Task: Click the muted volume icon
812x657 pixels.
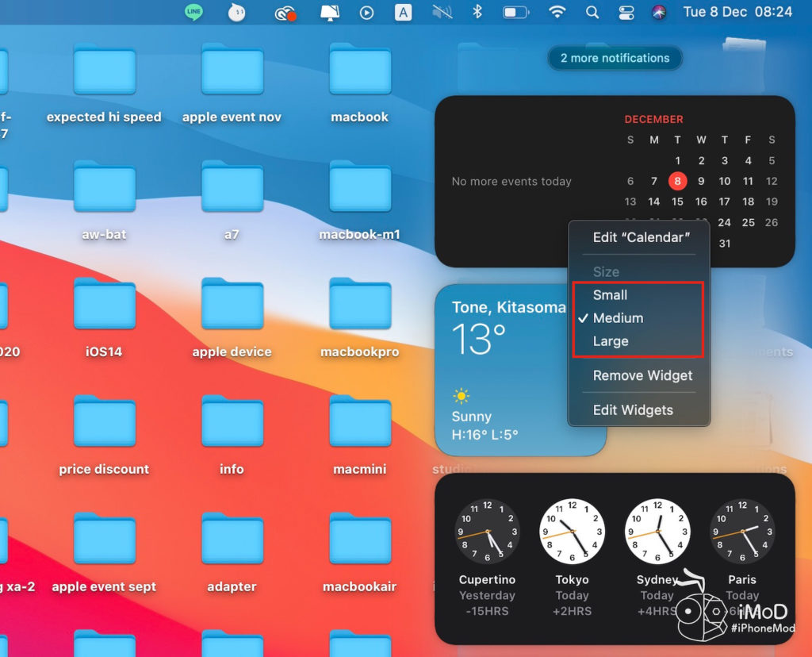Action: pyautogui.click(x=442, y=12)
